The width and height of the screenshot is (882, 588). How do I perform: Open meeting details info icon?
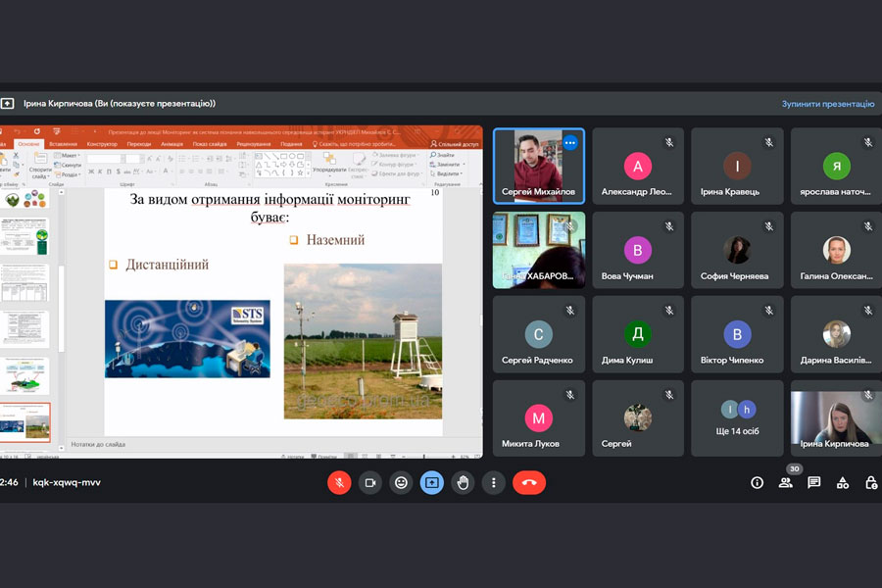click(x=758, y=483)
